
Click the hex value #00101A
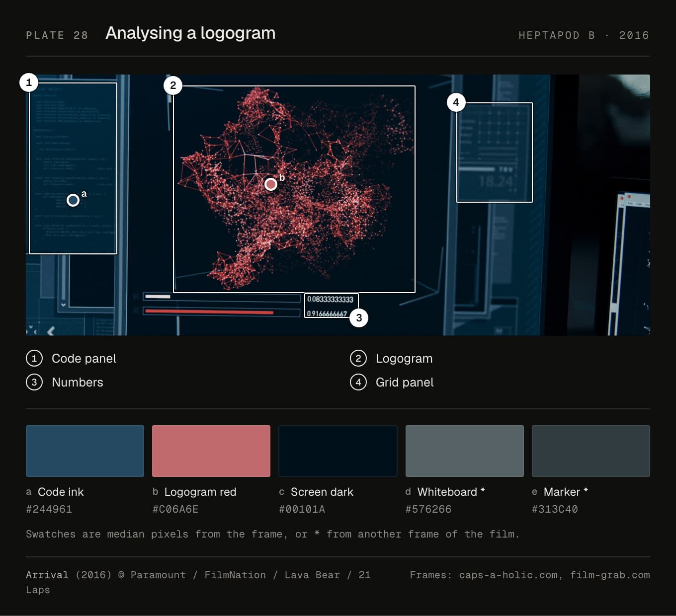coord(302,509)
